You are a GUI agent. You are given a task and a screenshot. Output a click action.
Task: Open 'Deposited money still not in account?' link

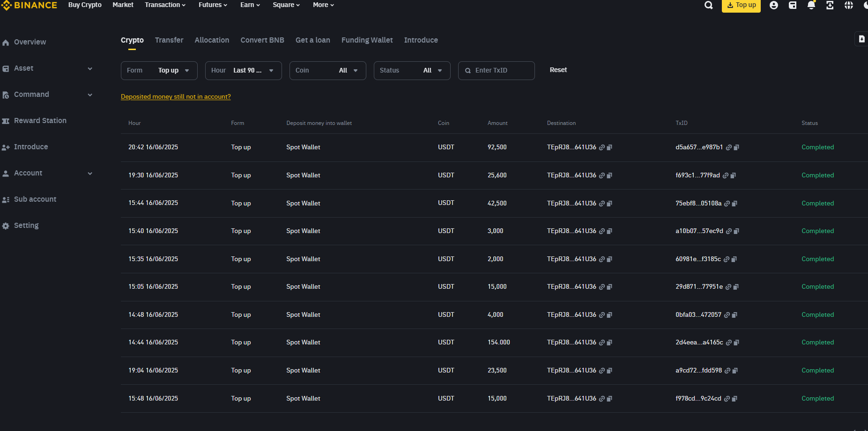[x=176, y=97]
